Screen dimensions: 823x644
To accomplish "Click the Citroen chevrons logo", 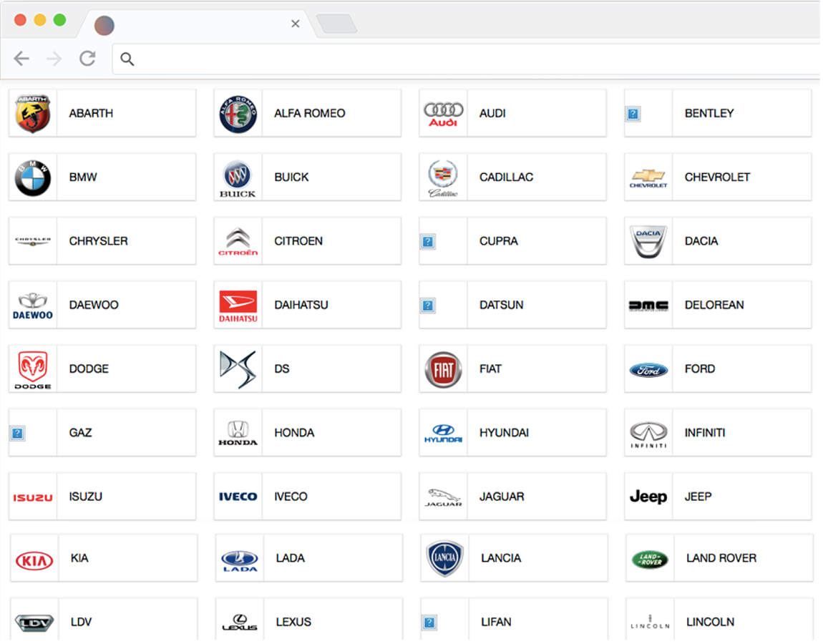I will point(238,242).
